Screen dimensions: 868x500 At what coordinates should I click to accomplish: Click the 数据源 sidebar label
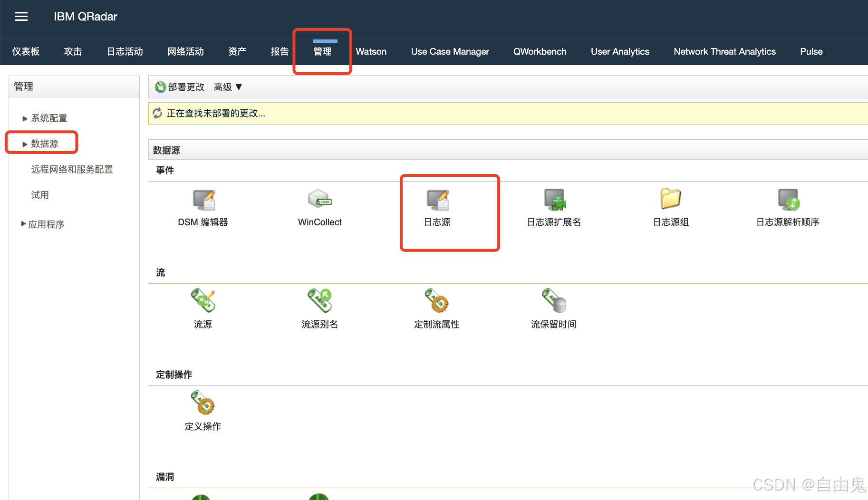click(x=45, y=144)
